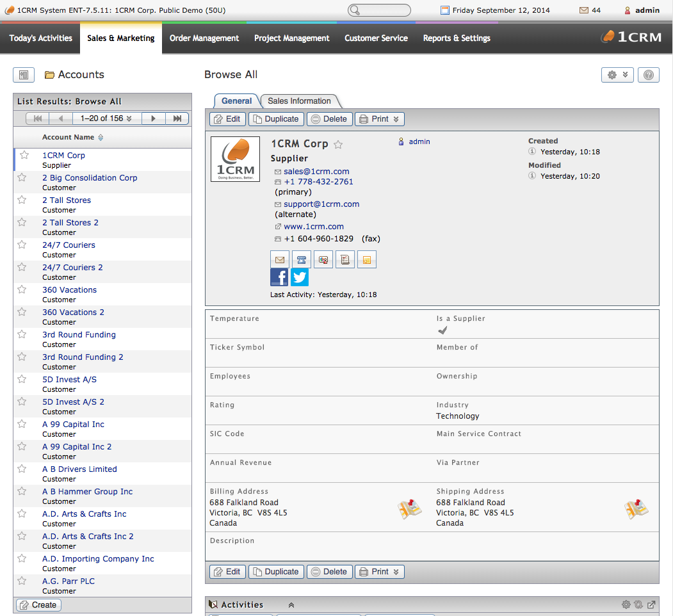Click the Create button below the list
673x616 pixels.
(x=38, y=605)
